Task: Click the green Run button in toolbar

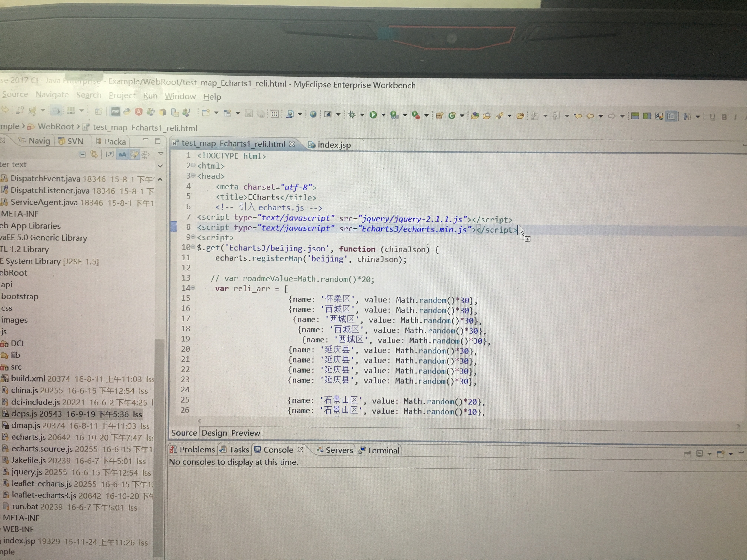Action: click(x=373, y=115)
